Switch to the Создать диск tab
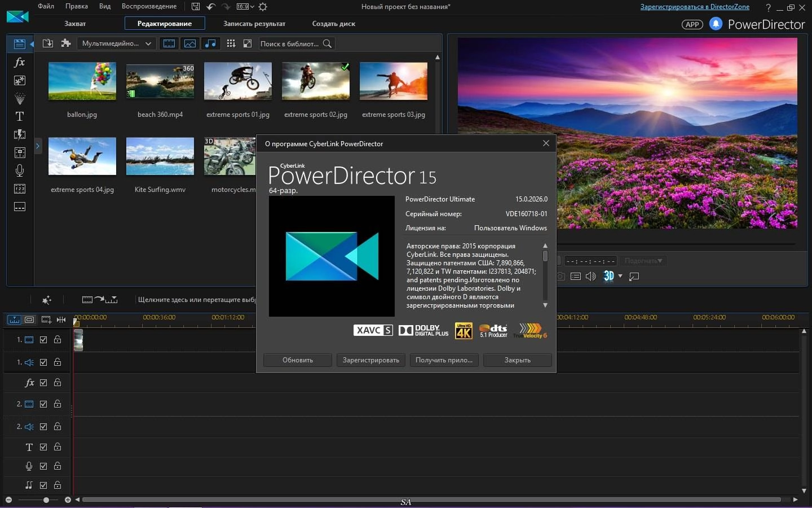The width and height of the screenshot is (812, 508). pyautogui.click(x=334, y=24)
